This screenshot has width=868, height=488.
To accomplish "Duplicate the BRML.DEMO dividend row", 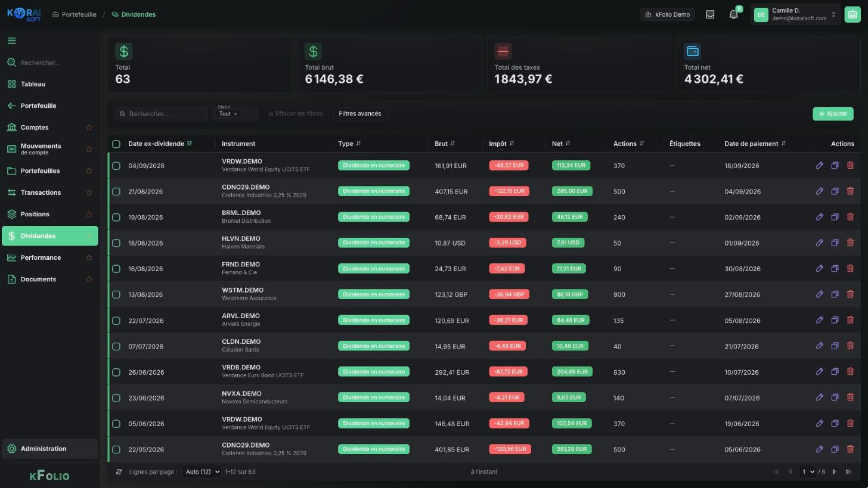I will (x=835, y=217).
